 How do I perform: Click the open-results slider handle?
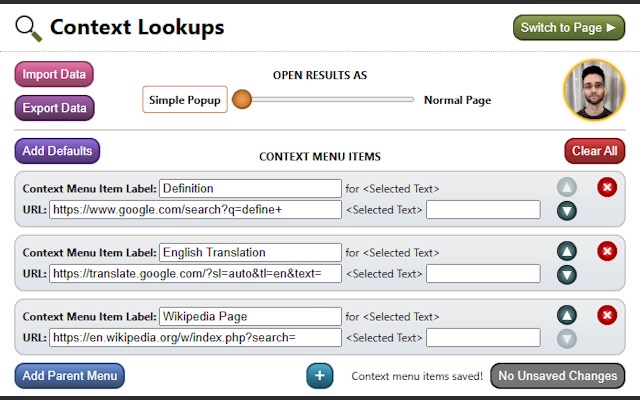[x=241, y=99]
